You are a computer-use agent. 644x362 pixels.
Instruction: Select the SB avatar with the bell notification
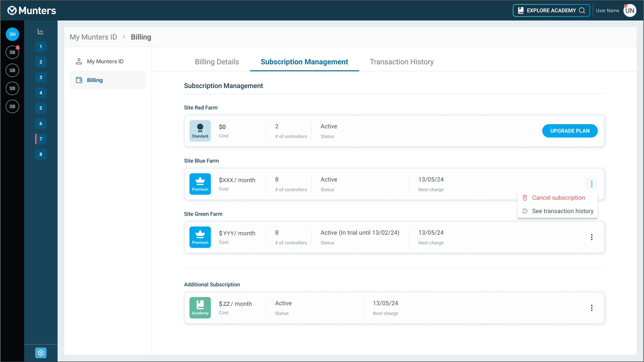click(x=12, y=52)
